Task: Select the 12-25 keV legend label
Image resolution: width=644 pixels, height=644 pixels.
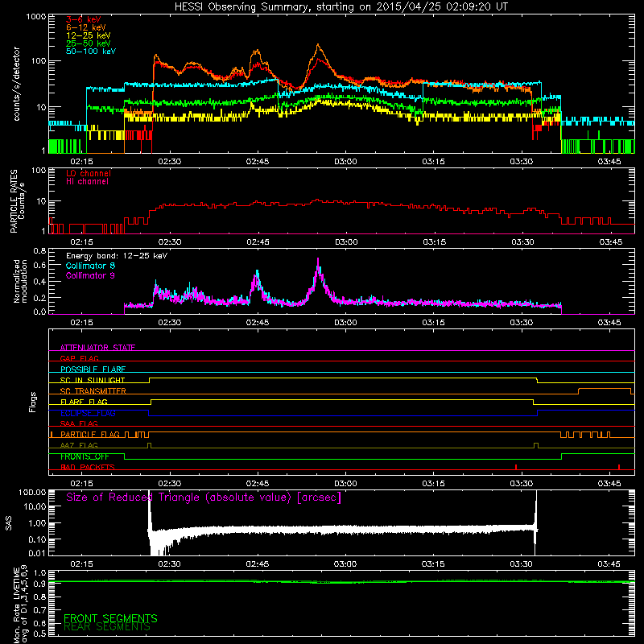Action: pyautogui.click(x=89, y=35)
